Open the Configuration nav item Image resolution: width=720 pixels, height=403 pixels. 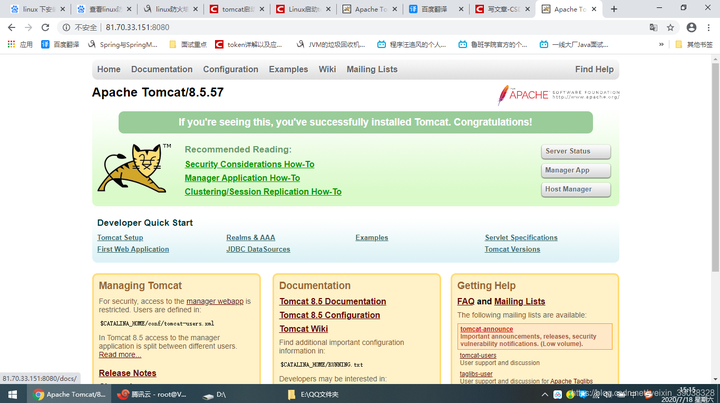click(x=231, y=69)
